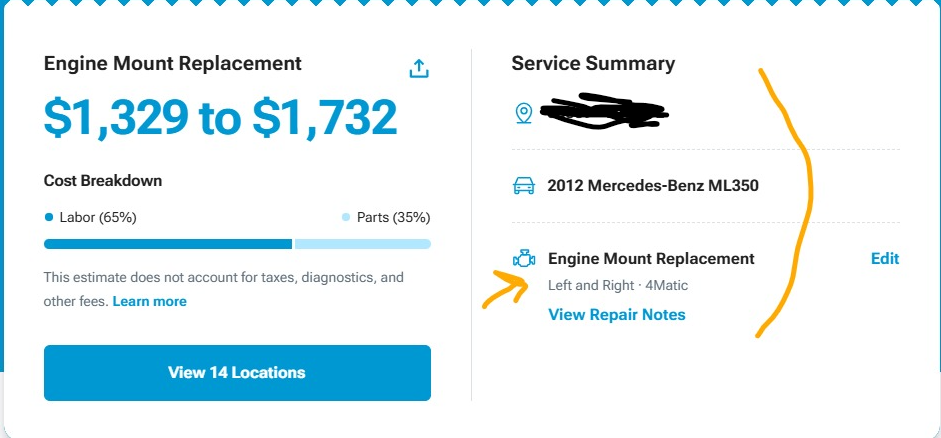941x438 pixels.
Task: Click the Engine Mount Replacement title heading
Action: coord(172,64)
